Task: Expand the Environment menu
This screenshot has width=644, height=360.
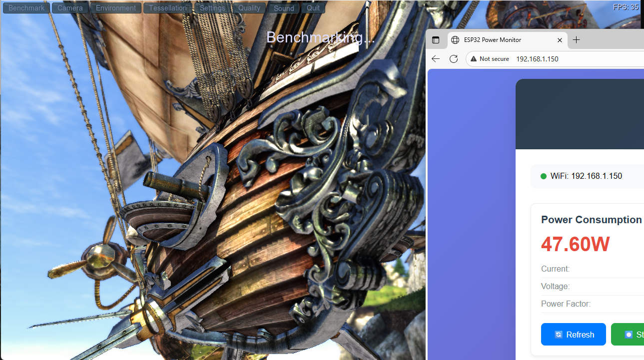Action: (116, 8)
